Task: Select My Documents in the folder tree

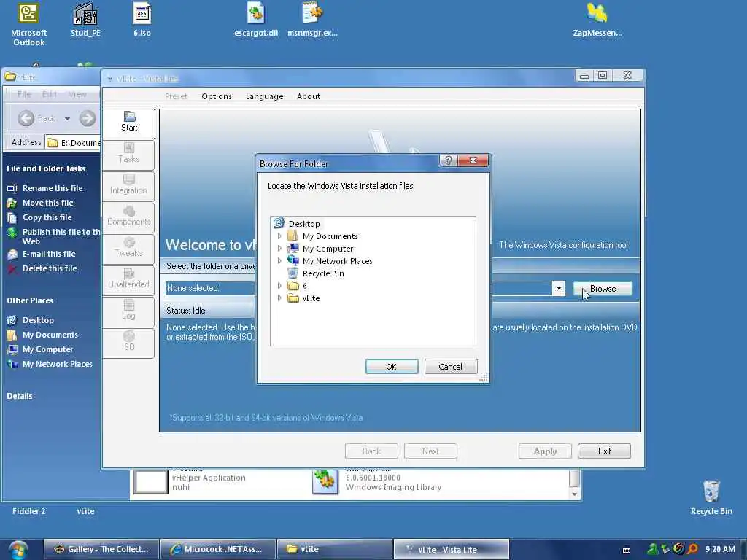Action: pos(330,236)
